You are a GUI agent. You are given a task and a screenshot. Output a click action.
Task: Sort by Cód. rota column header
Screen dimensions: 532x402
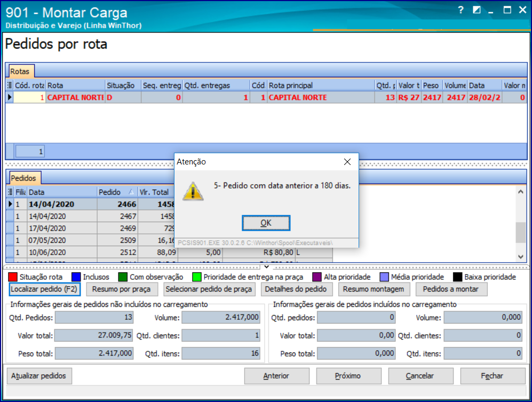click(x=29, y=85)
